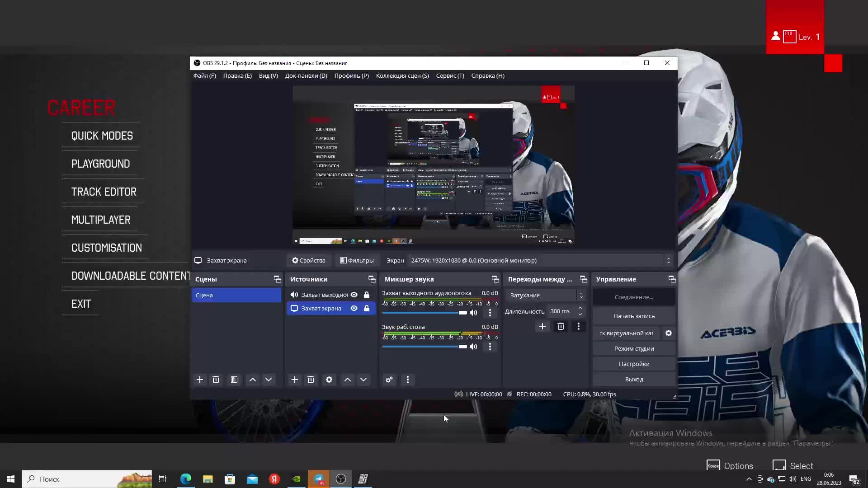Open Настройки in control panel
This screenshot has width=868, height=488.
[x=634, y=364]
